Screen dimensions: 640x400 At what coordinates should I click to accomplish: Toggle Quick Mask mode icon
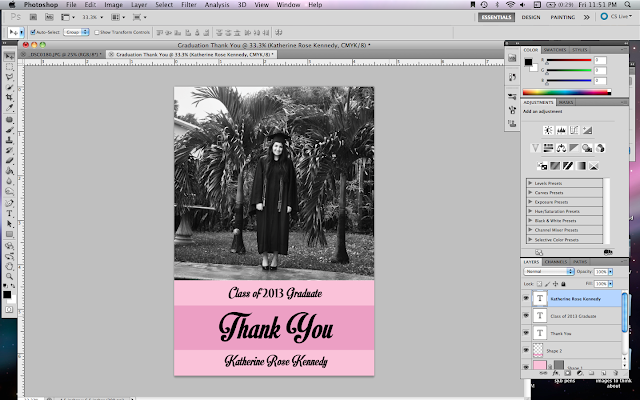pyautogui.click(x=9, y=310)
